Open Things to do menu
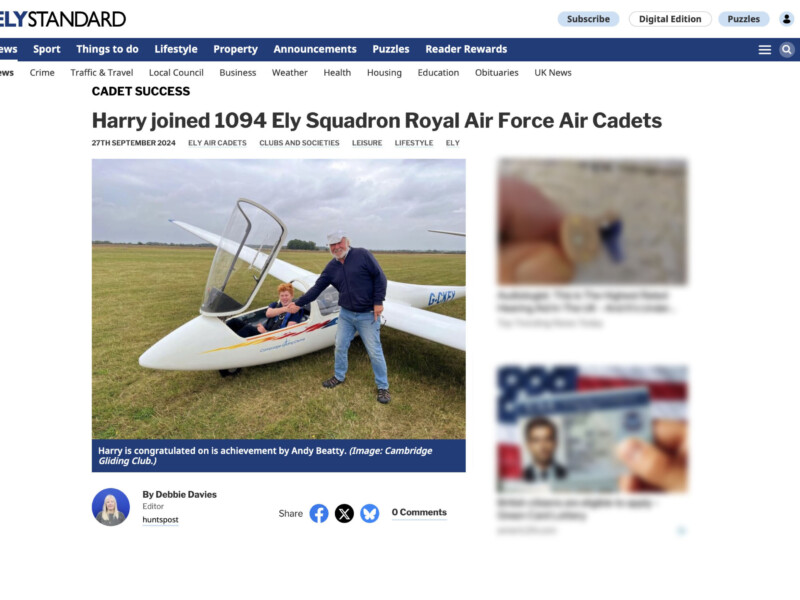 tap(107, 49)
